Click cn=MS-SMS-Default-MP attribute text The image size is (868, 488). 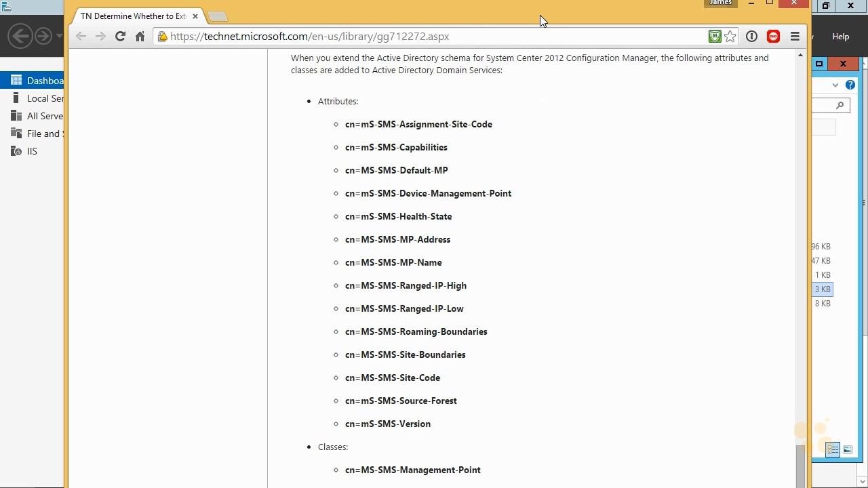[396, 170]
